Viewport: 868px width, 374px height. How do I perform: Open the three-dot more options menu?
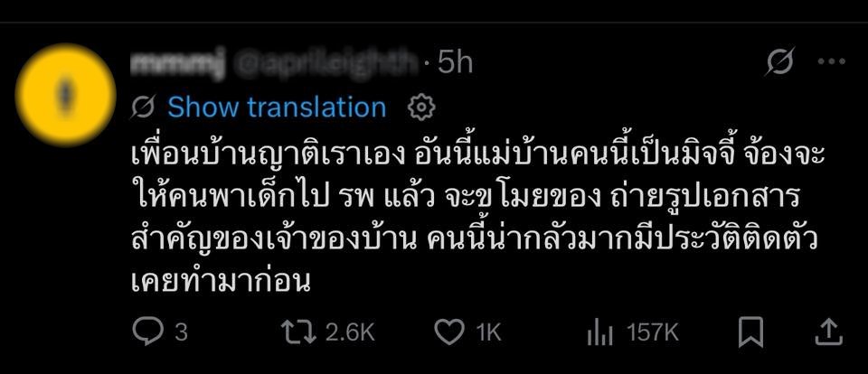click(x=830, y=62)
